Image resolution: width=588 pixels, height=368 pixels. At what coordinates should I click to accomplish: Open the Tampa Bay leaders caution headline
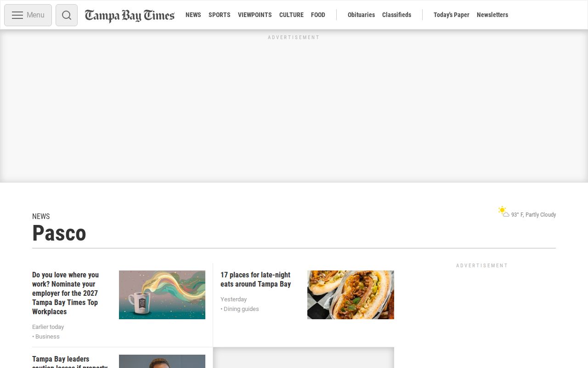pyautogui.click(x=70, y=362)
